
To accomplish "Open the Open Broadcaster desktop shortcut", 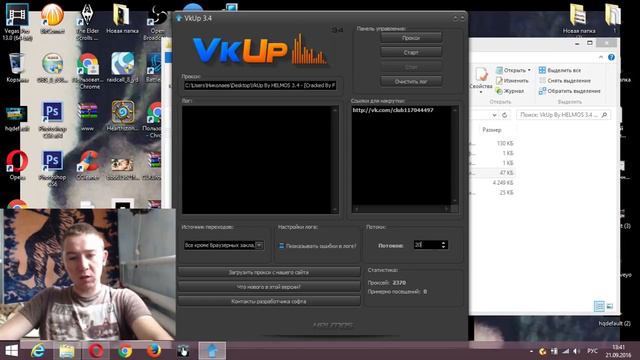I will [157, 21].
